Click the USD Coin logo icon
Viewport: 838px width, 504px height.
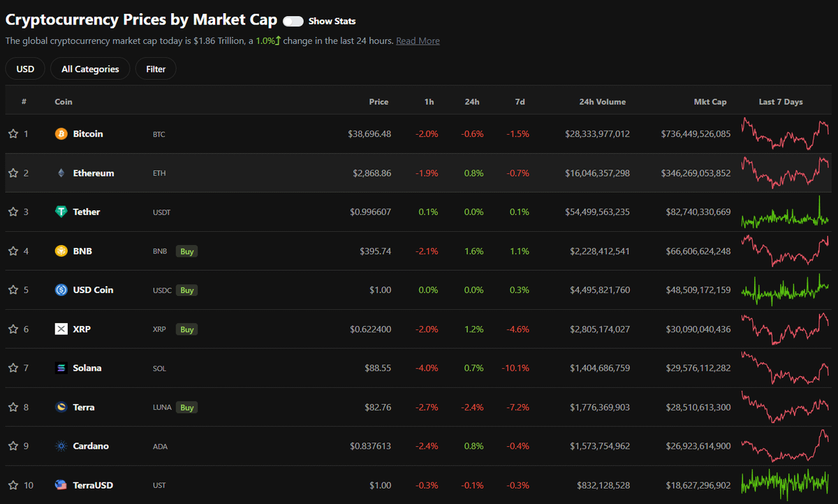(61, 290)
